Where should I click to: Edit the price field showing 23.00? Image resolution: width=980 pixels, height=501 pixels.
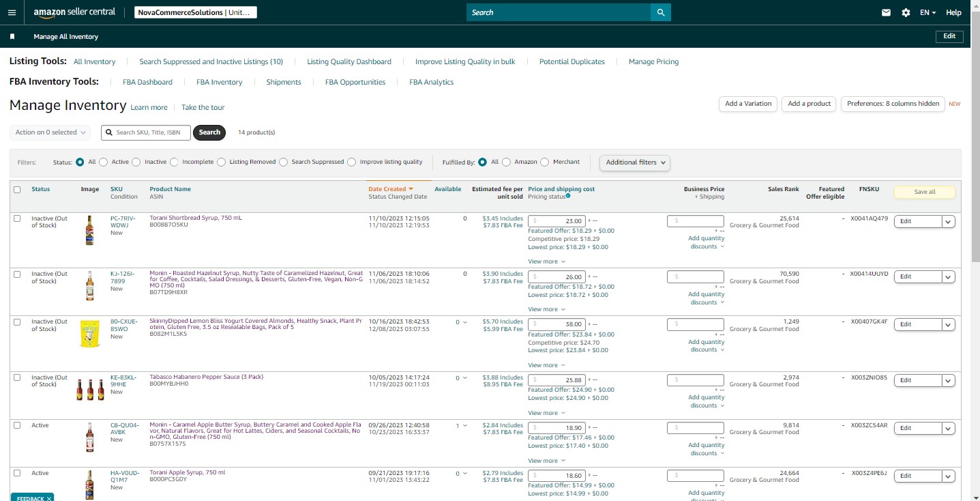point(556,220)
